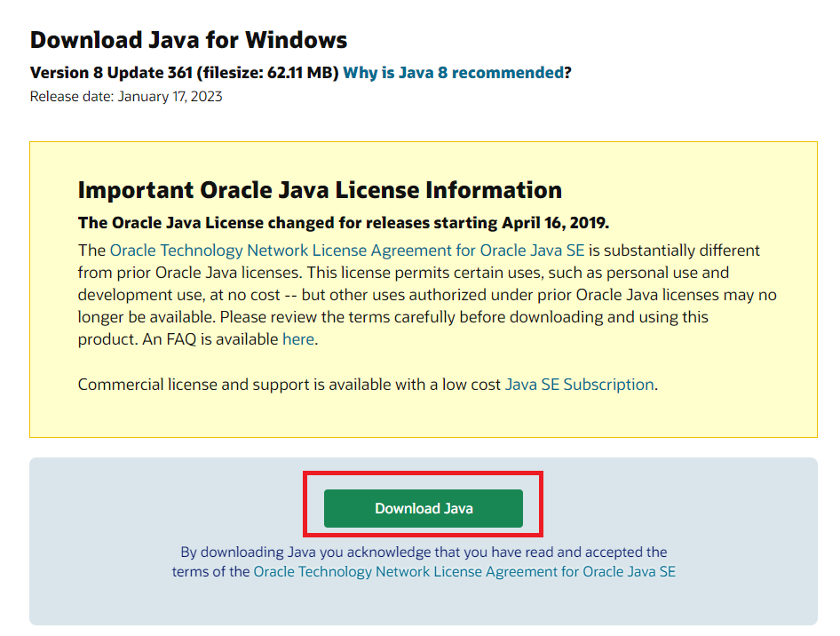This screenshot has width=840, height=636.
Task: Click the "Important Oracle Java License Information" heading
Action: [320, 190]
